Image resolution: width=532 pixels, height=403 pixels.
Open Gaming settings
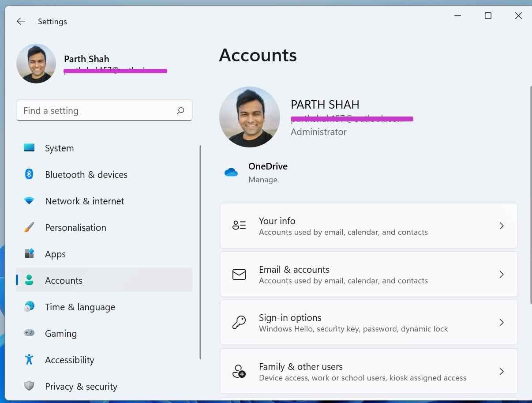(104, 333)
